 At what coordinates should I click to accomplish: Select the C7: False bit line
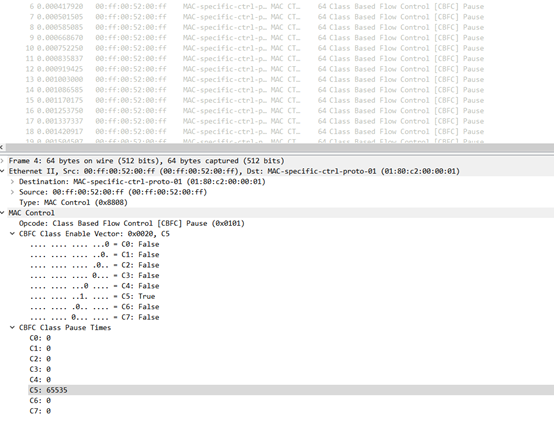click(95, 317)
